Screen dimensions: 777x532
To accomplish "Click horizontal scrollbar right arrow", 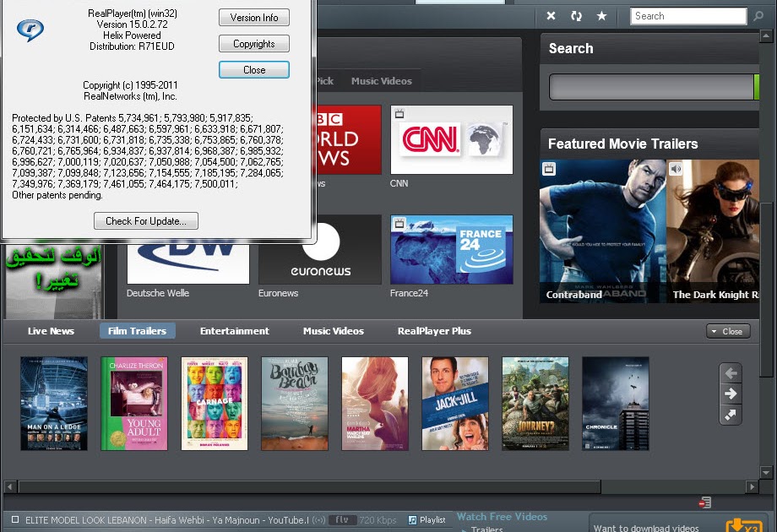I will point(753,486).
